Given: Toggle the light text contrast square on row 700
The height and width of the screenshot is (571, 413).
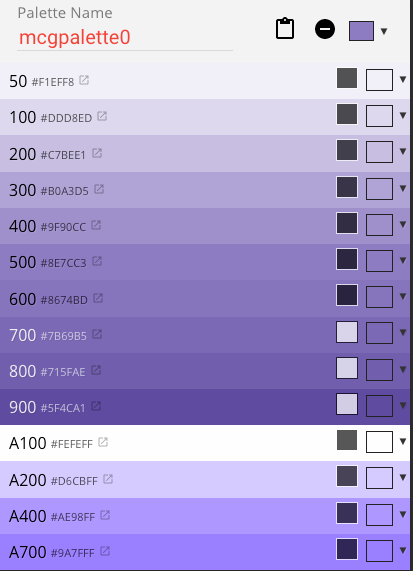Looking at the screenshot, I should tap(347, 332).
